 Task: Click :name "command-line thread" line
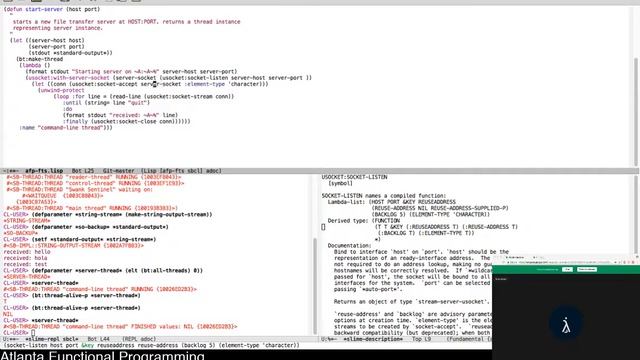(66, 128)
